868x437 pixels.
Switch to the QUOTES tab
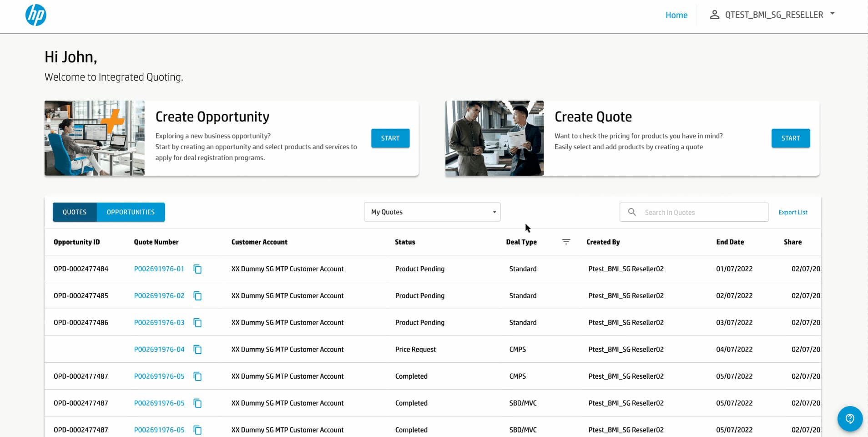pos(75,212)
